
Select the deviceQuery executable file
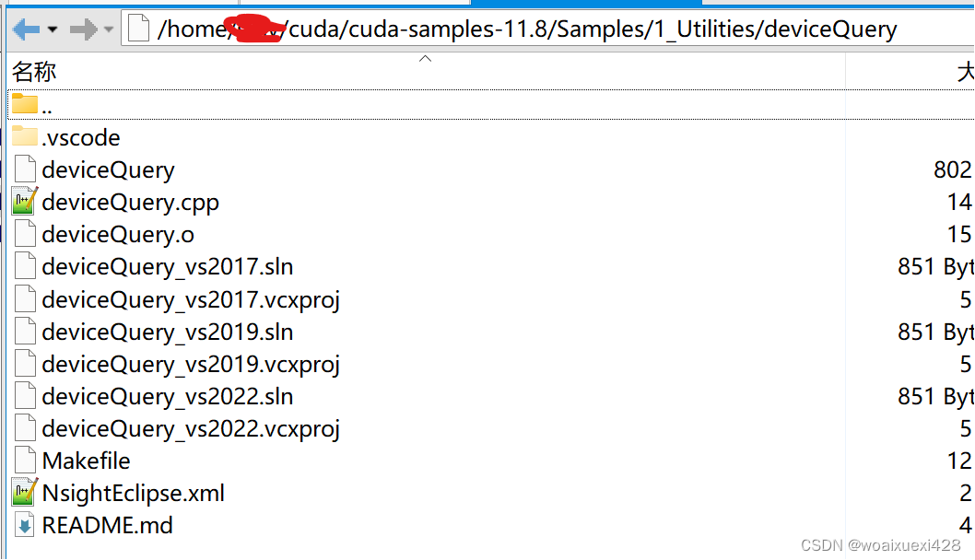point(107,169)
